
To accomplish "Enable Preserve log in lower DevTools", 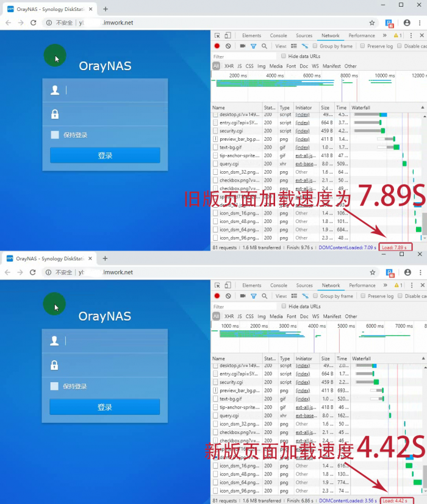I will (x=363, y=296).
